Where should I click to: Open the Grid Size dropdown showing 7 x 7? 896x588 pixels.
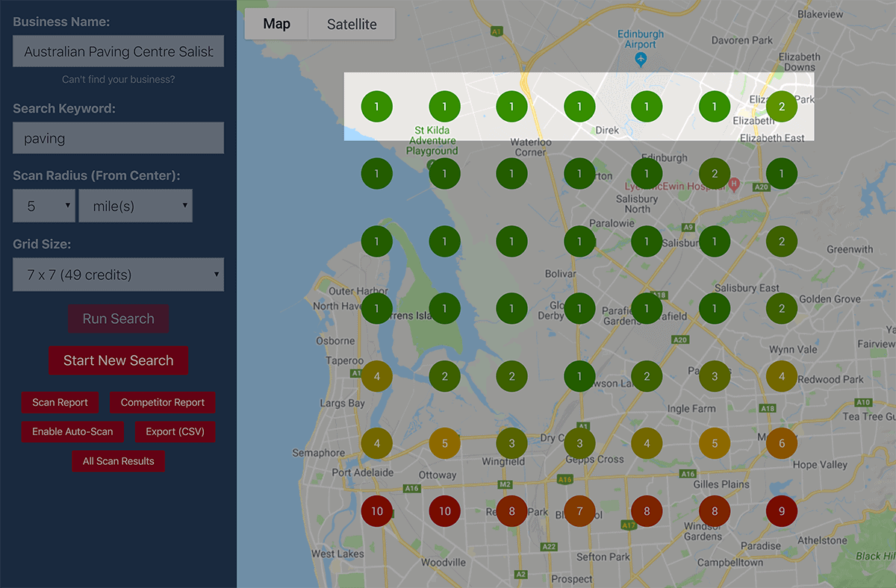118,275
